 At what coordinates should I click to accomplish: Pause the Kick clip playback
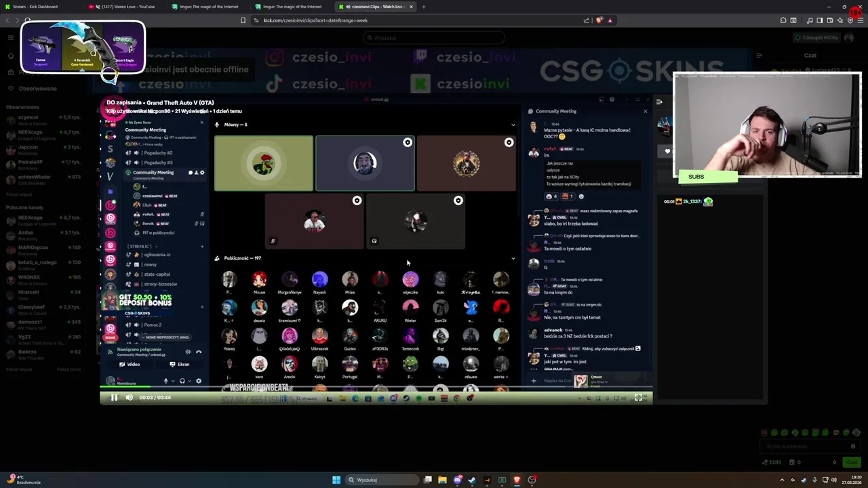pyautogui.click(x=114, y=398)
